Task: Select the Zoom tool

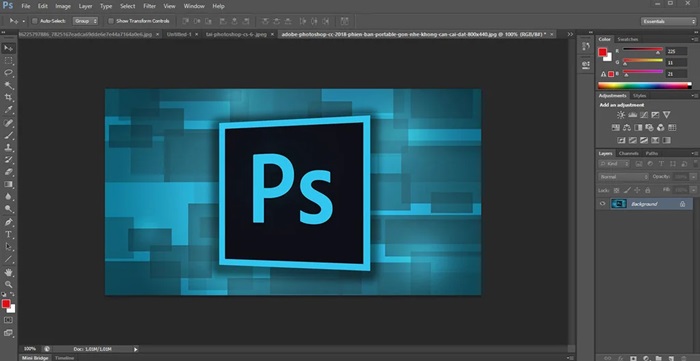Action: point(8,284)
